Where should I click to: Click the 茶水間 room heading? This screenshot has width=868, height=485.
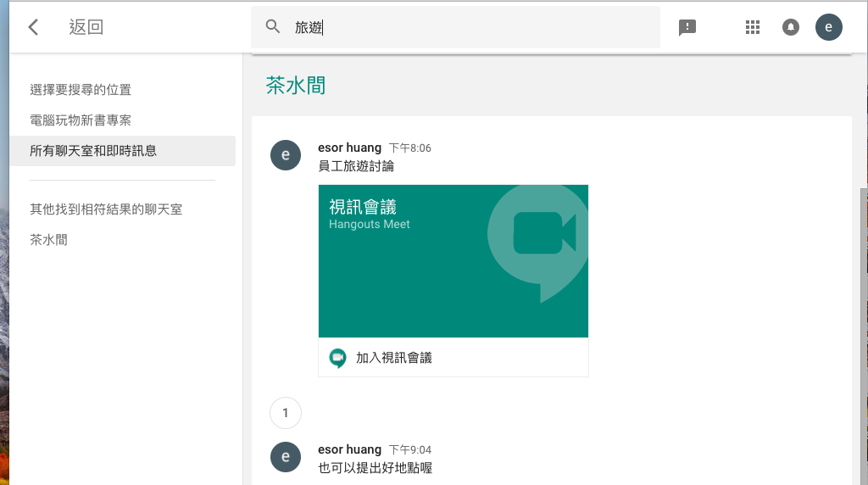[x=296, y=86]
